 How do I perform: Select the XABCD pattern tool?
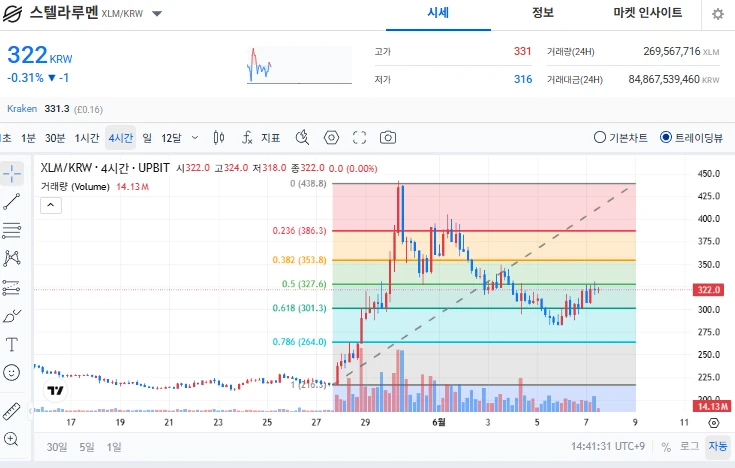pos(12,258)
